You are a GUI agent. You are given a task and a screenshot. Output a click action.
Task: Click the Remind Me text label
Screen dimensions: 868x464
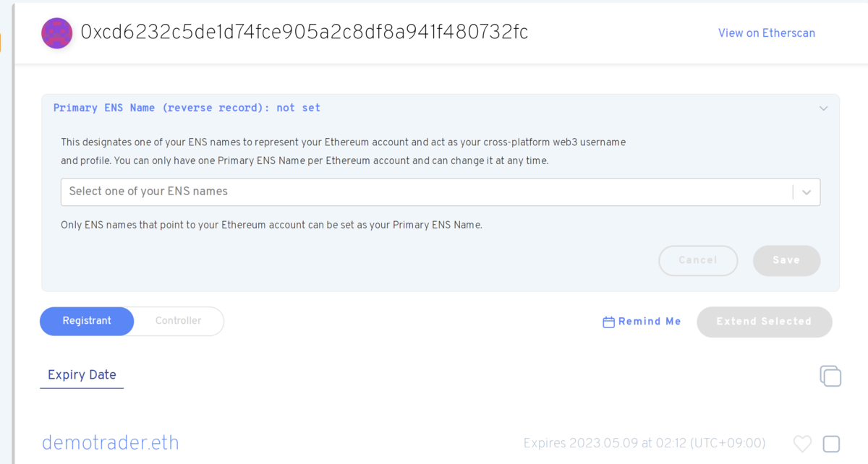[650, 322]
